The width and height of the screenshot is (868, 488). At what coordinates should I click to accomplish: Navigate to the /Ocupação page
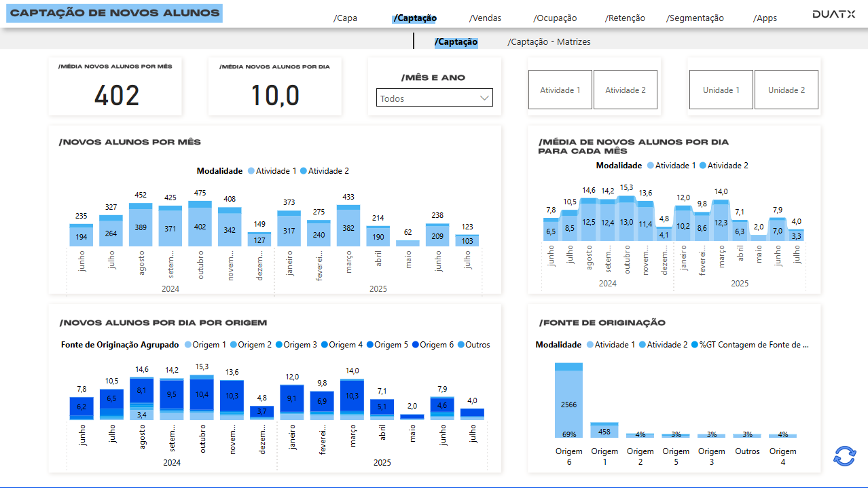coord(554,18)
